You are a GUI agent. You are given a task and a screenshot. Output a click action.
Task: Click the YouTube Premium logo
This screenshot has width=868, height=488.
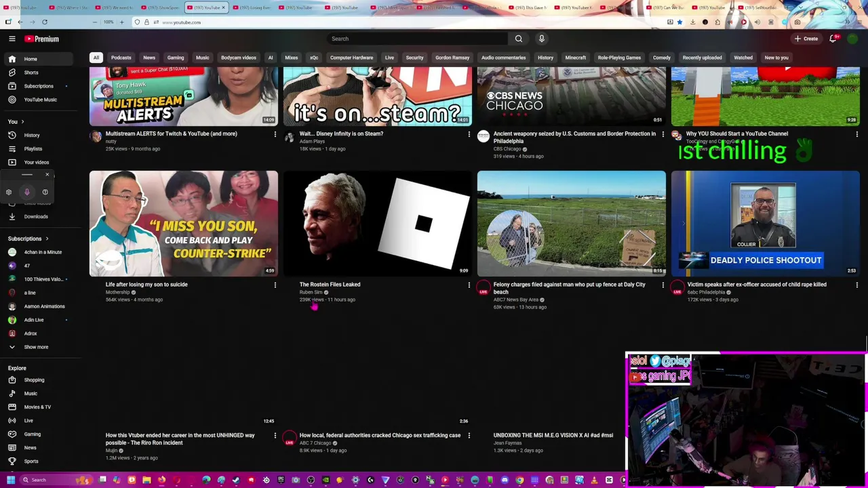pyautogui.click(x=42, y=39)
